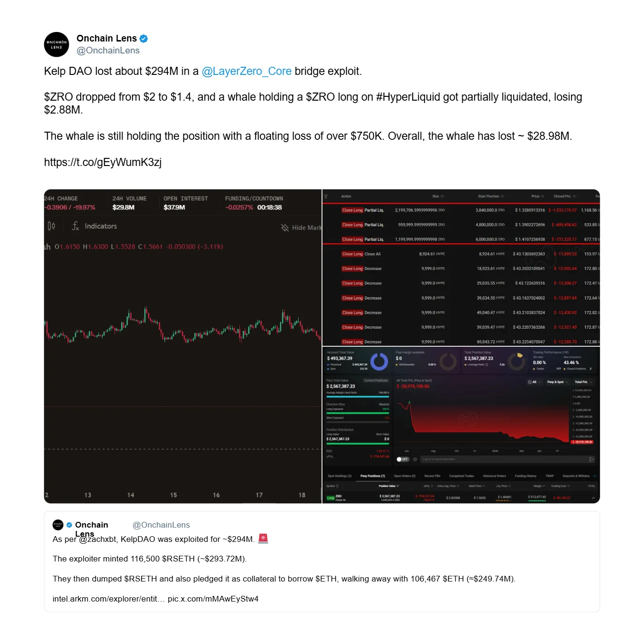Click the Onchain Lens profile avatar

pos(56,44)
